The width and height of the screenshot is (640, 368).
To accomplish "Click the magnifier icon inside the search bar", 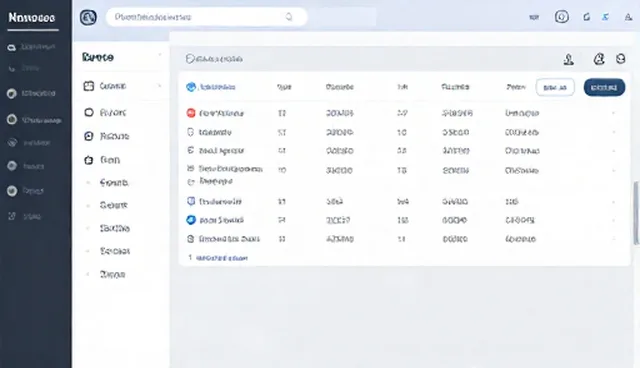I will tap(289, 17).
